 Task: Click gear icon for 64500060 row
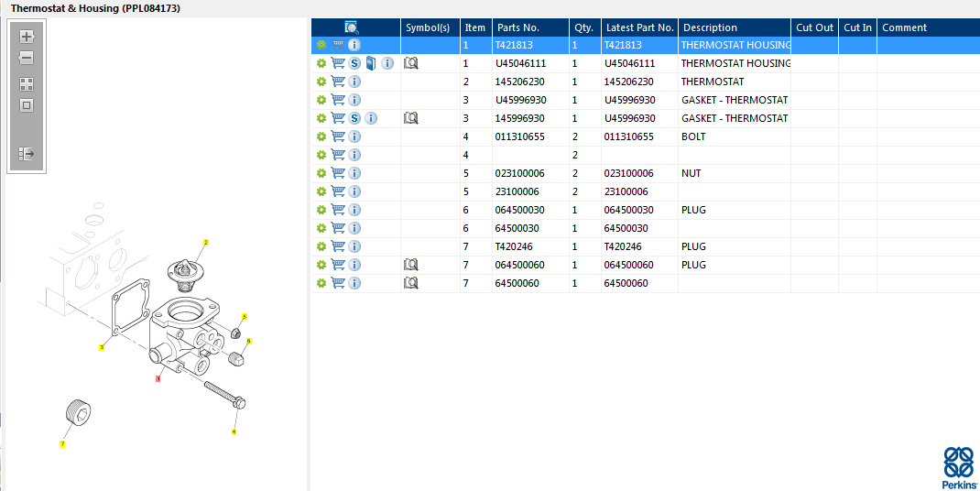[321, 283]
